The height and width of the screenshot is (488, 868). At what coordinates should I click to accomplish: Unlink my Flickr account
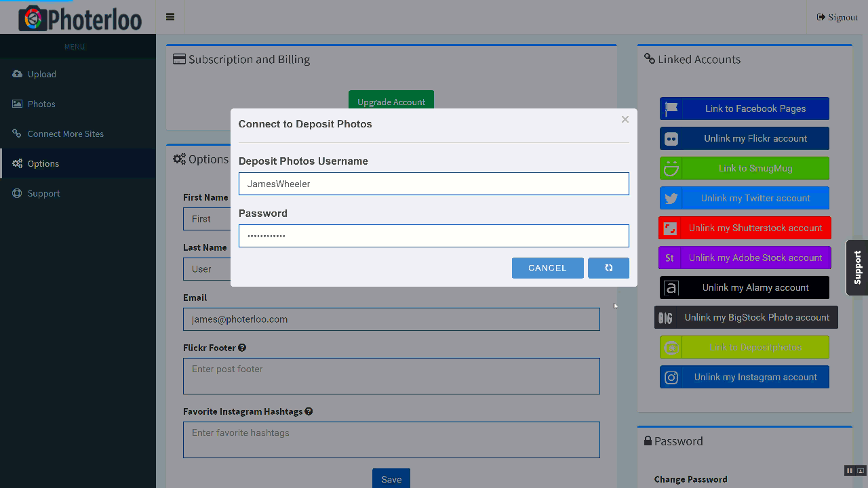[x=744, y=138]
